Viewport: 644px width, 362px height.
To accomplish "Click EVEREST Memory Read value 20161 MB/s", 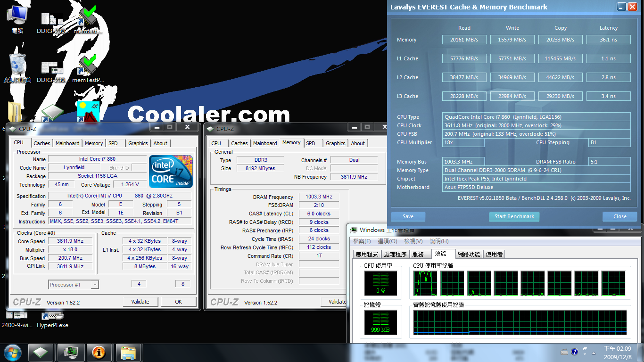I will (464, 40).
